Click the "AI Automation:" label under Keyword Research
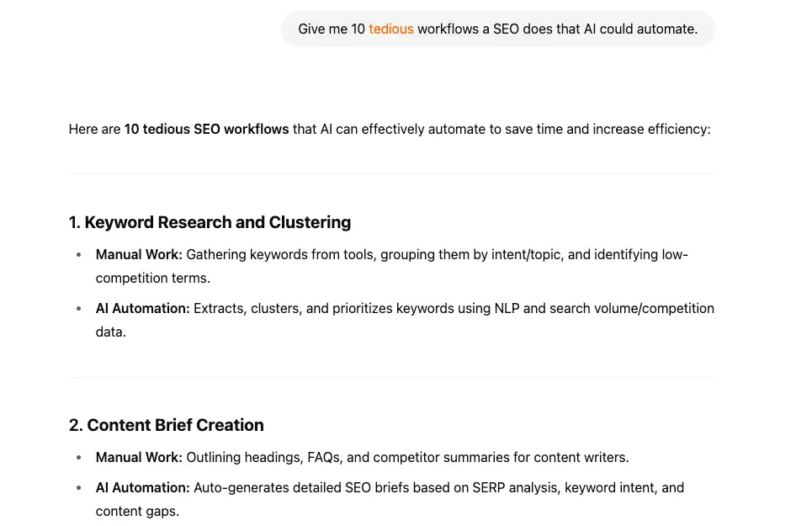The image size is (812, 526). point(142,309)
